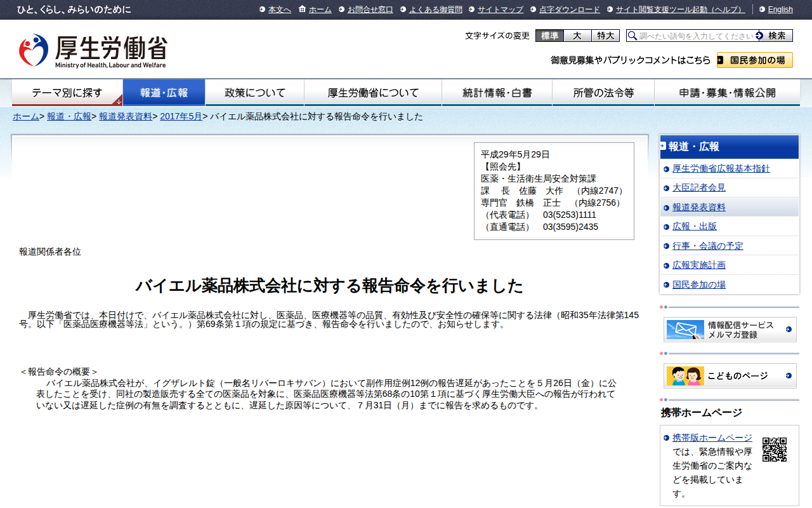This screenshot has width=812, height=508.
Task: Go to ホーム link in top bar
Action: [x=320, y=10]
